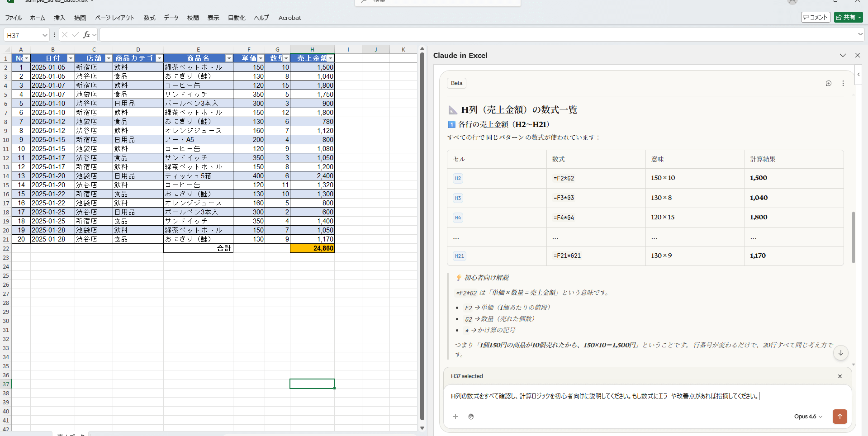Screen dimensions: 868x436
Task: Click the fx insert function icon
Action: tap(86, 35)
